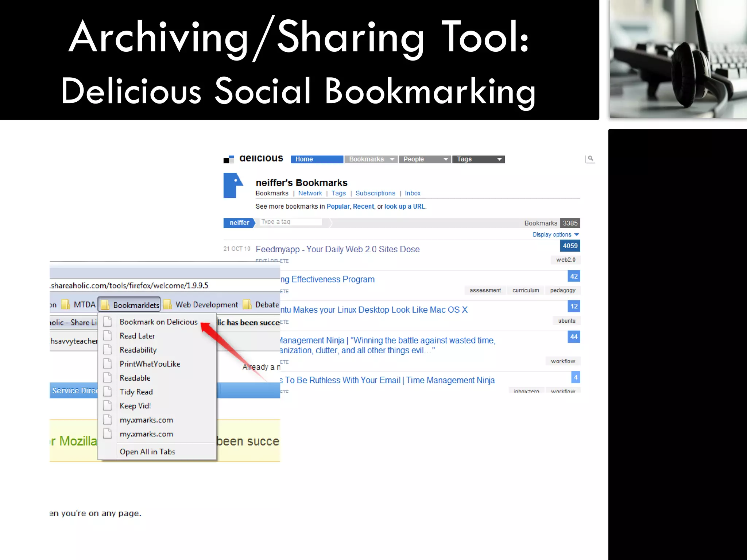Click Open All in Tabs

coord(147,452)
